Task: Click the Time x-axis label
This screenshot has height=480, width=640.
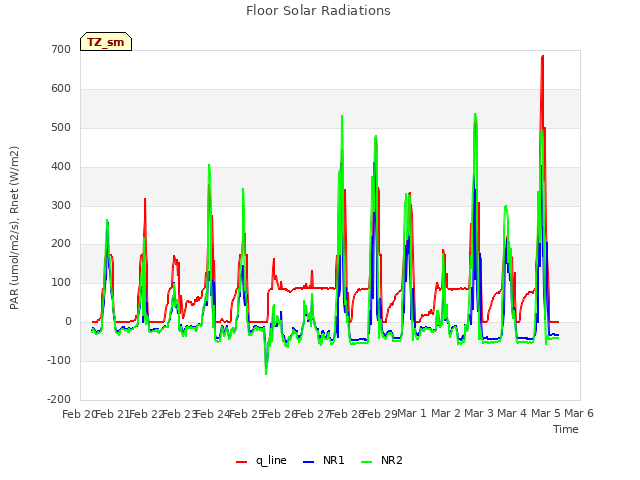Action: point(566,429)
